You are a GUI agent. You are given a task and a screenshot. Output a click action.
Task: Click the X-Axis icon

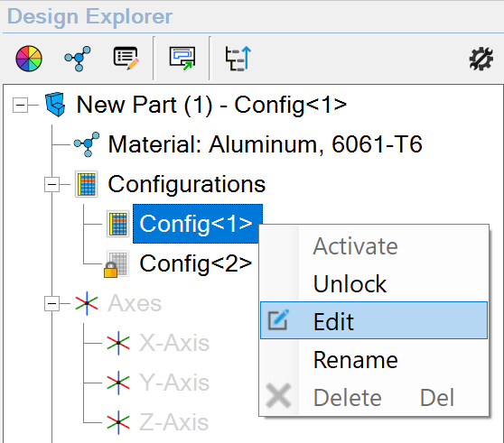point(118,343)
